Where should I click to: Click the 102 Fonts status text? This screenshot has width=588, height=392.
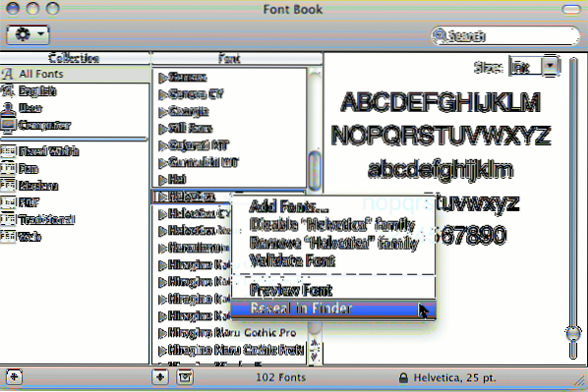[x=281, y=377]
